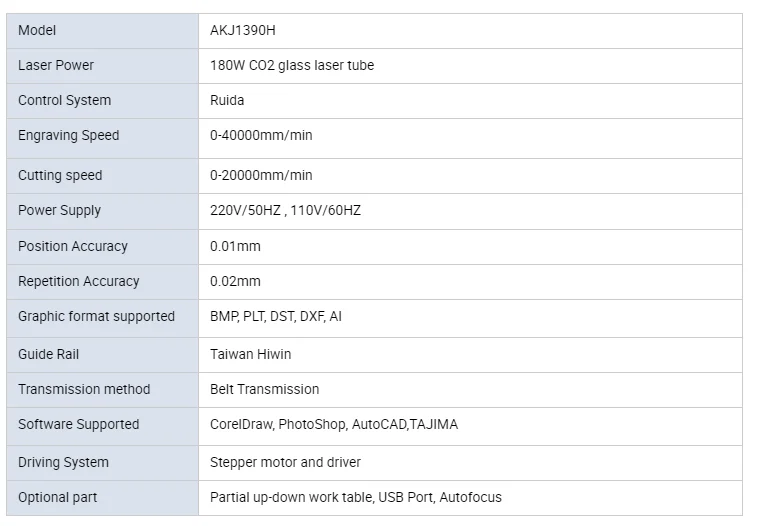Click the Model label cell
This screenshot has height=526, width=760.
(x=38, y=30)
